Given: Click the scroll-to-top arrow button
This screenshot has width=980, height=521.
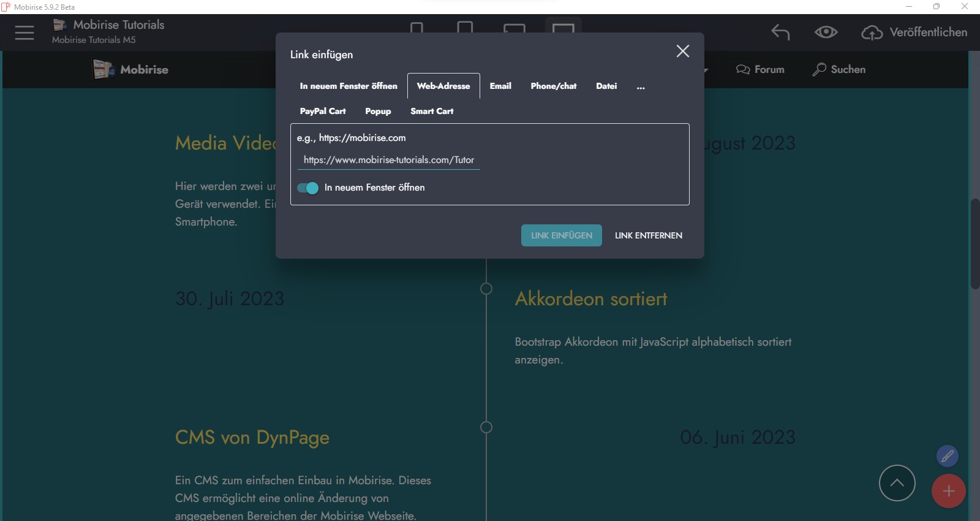Looking at the screenshot, I should point(897,483).
